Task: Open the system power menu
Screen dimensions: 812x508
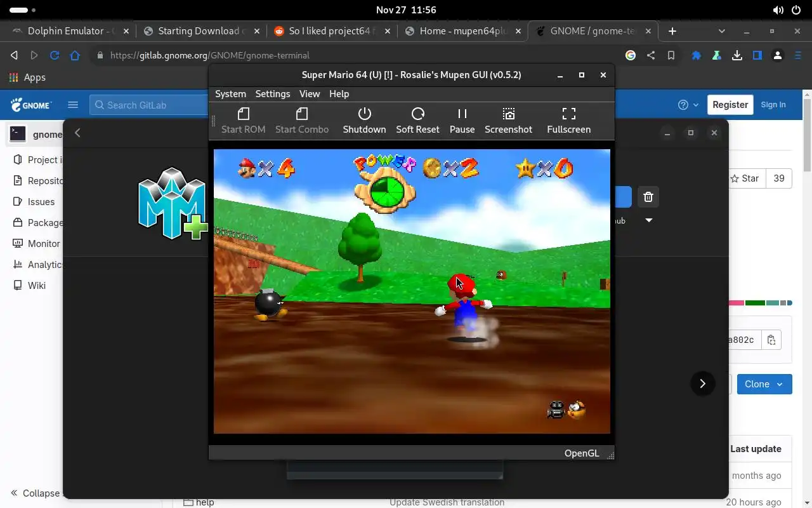Action: click(797, 10)
